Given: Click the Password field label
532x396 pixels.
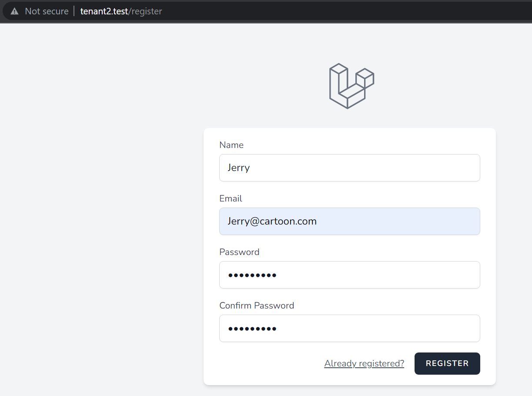Looking at the screenshot, I should coord(239,252).
